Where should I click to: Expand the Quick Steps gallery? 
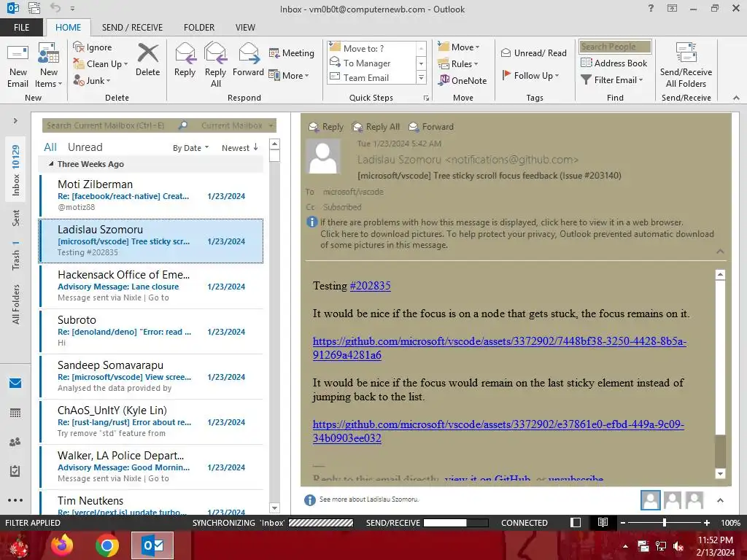tap(421, 77)
